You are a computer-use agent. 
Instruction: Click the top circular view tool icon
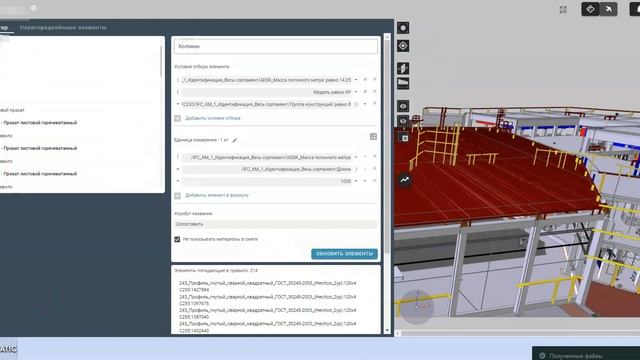point(403,28)
